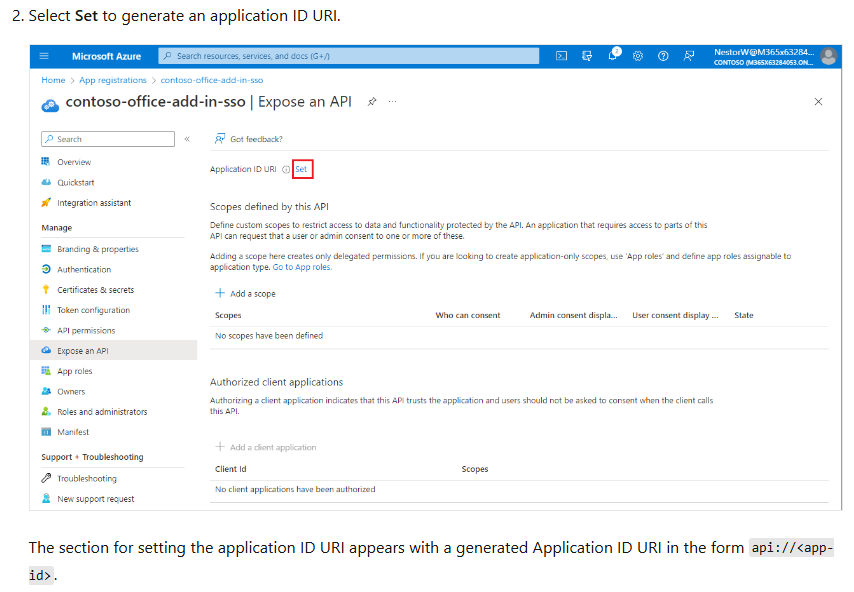Image resolution: width=854 pixels, height=592 pixels.
Task: Click the Roles and administrators icon
Action: (46, 411)
